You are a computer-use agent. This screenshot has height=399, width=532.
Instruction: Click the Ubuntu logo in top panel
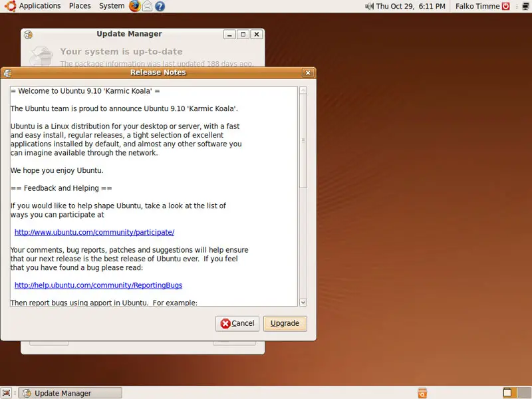tap(10, 6)
